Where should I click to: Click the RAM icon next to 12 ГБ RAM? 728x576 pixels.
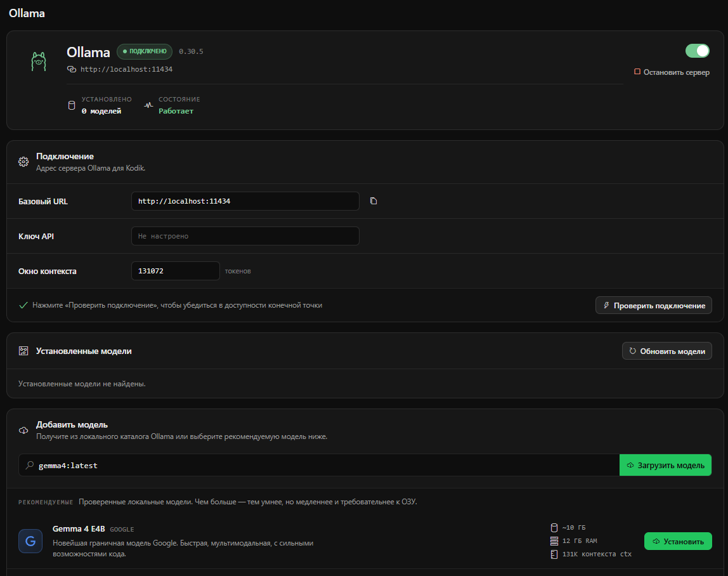[x=554, y=540]
